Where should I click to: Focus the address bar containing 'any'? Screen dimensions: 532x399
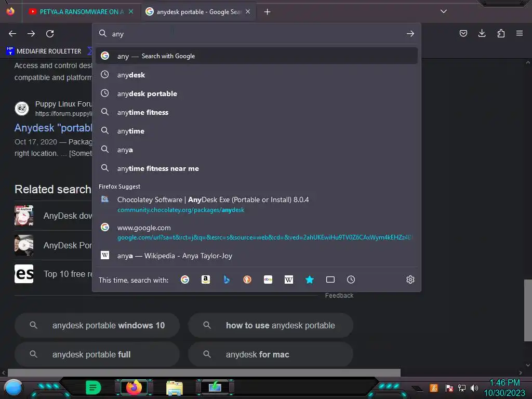tap(256, 34)
